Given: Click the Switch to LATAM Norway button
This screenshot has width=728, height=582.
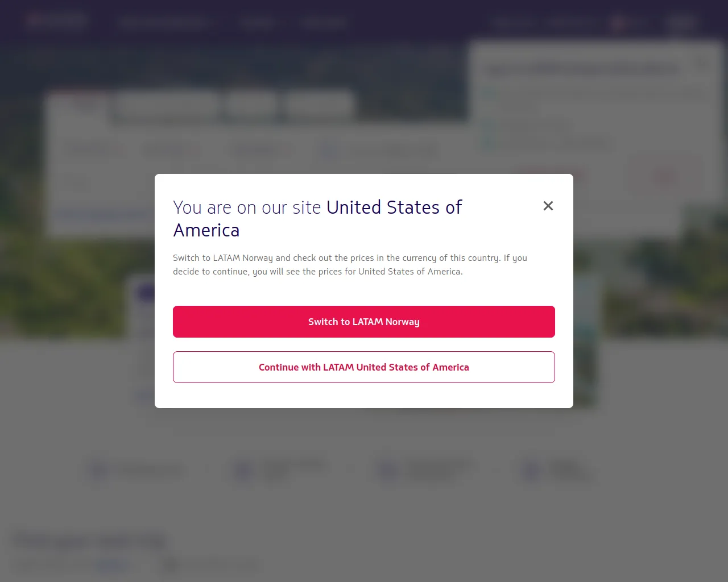Looking at the screenshot, I should [x=364, y=322].
